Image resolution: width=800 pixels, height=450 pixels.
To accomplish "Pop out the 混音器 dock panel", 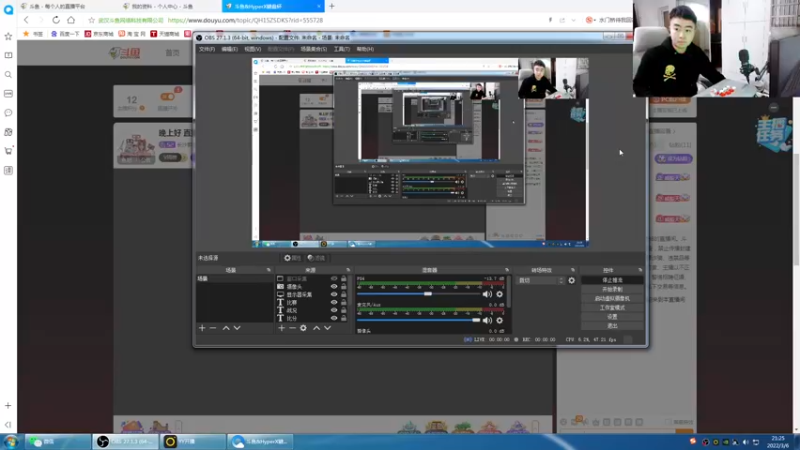I will point(507,270).
